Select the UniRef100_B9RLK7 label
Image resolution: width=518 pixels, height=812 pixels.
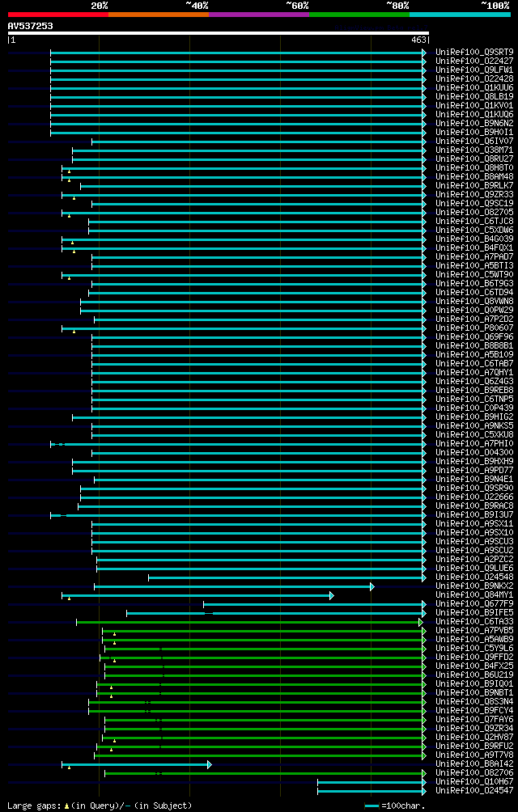[x=474, y=186]
